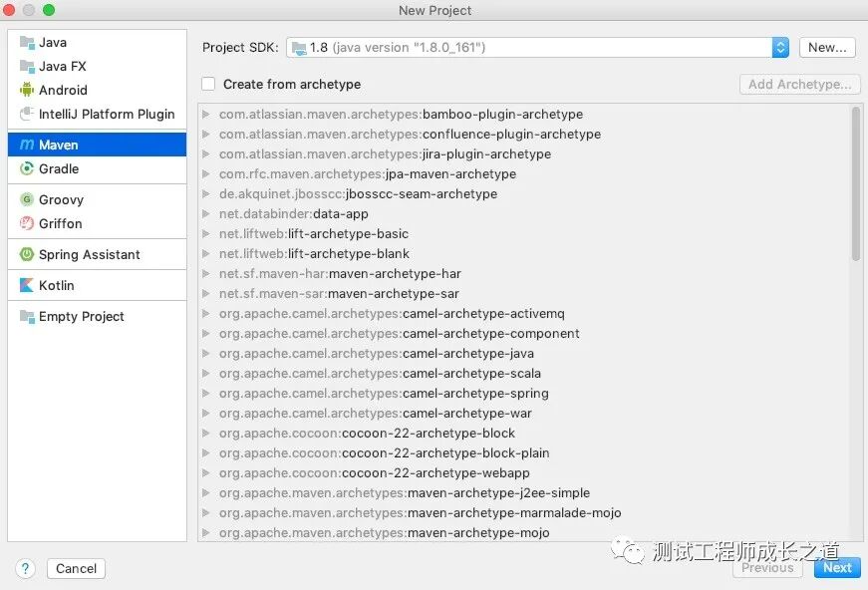Viewport: 868px width, 590px height.
Task: Click the Java FX folder icon
Action: (27, 67)
